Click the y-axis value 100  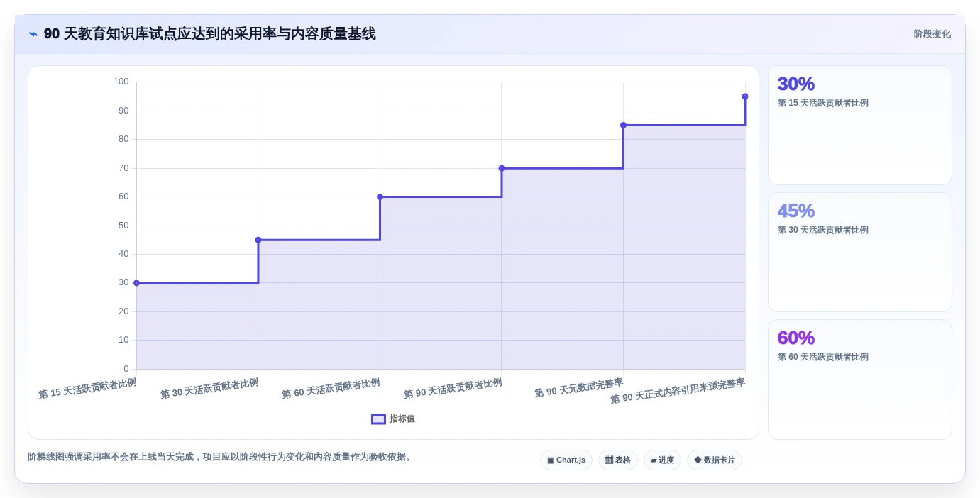pos(121,82)
